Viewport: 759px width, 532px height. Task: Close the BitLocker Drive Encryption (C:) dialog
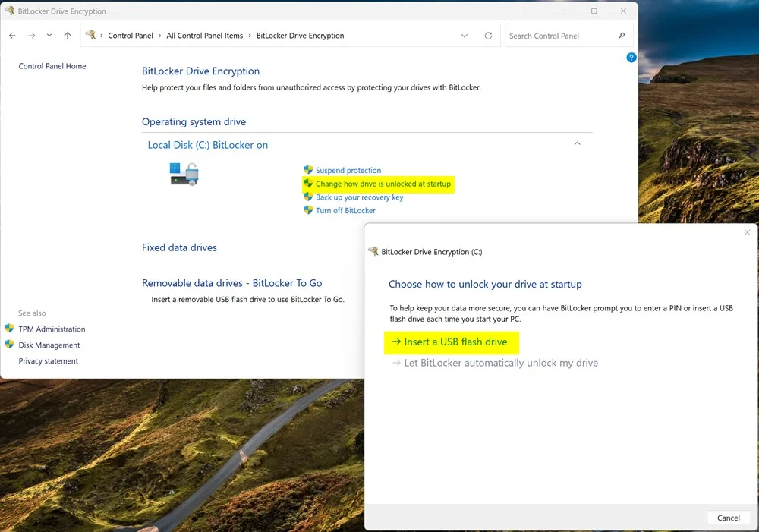(747, 233)
